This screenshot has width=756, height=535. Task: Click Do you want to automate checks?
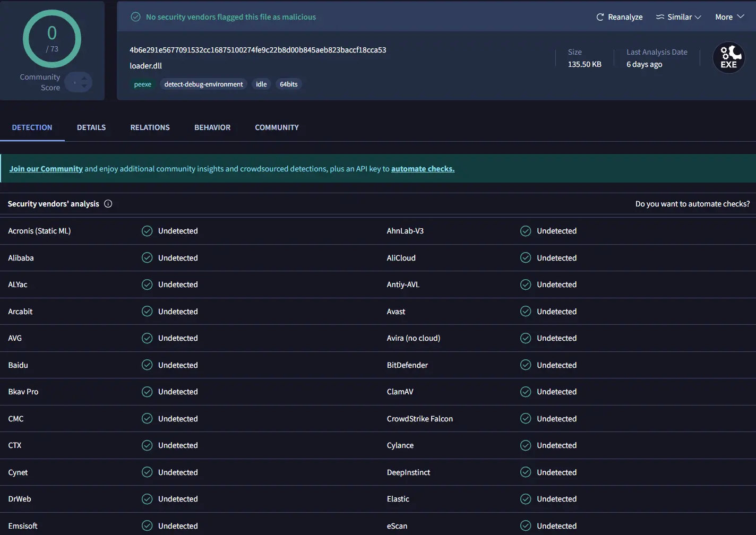pos(693,204)
